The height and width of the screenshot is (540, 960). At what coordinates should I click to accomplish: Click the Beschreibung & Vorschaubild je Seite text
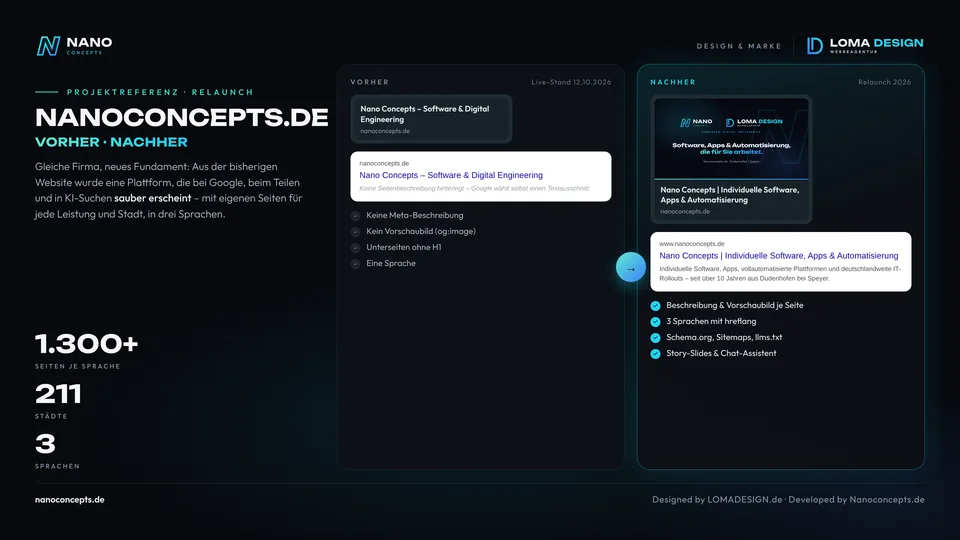click(x=735, y=306)
